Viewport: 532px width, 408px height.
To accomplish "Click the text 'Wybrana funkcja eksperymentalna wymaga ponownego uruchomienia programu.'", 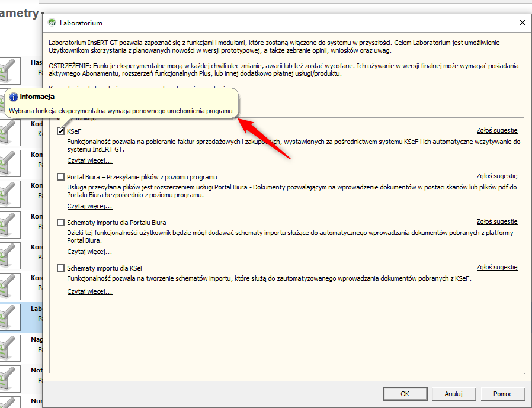I will [121, 111].
